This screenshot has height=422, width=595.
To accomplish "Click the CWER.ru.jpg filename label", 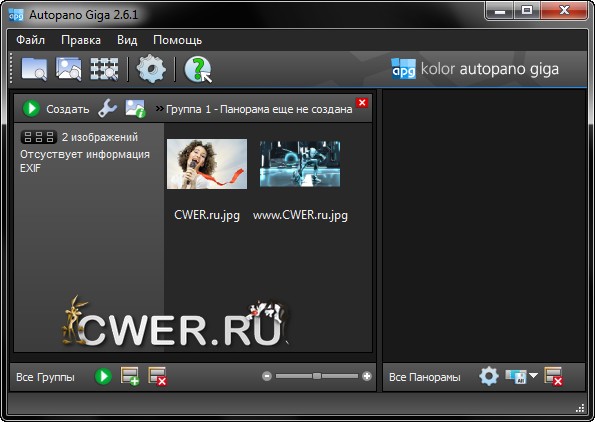I will point(207,215).
